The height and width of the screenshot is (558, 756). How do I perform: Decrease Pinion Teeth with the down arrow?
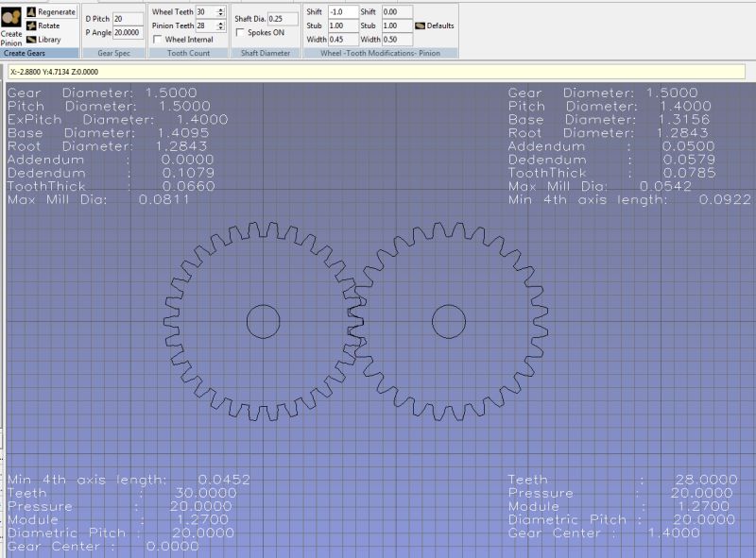(x=221, y=28)
